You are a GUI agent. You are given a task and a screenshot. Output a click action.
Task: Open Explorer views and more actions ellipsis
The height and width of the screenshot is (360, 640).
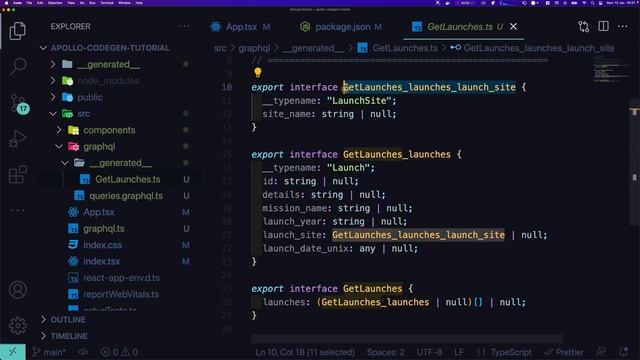coord(184,27)
